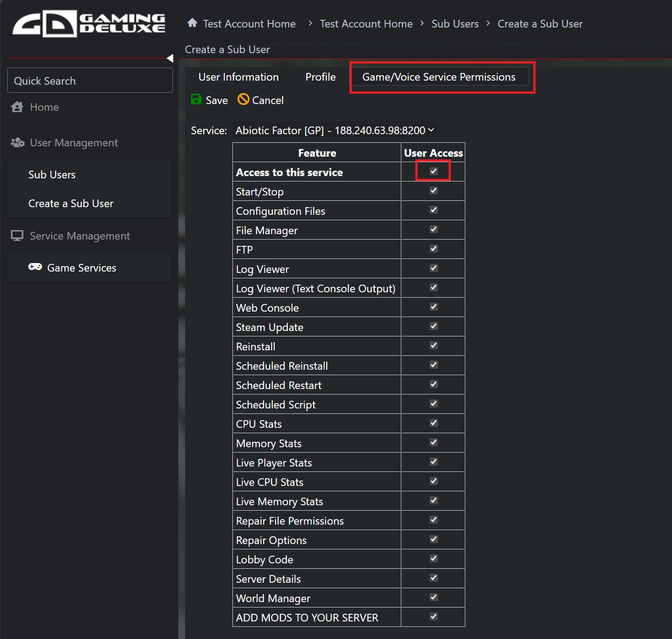The width and height of the screenshot is (672, 639).
Task: Open the Profile tab
Action: pyautogui.click(x=320, y=77)
